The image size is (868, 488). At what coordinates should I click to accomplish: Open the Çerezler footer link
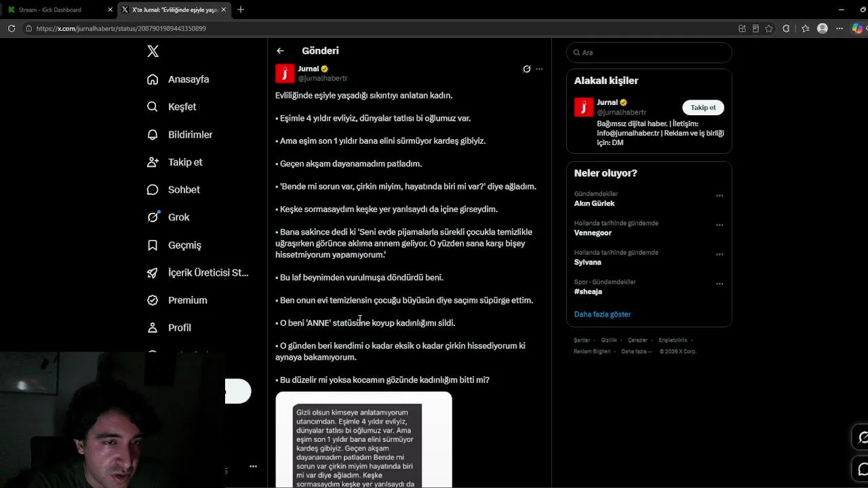(x=637, y=340)
